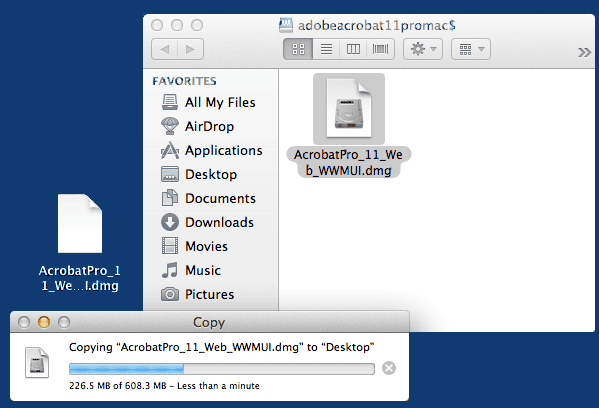Select All My Files label in sidebar
599x408 pixels.
point(220,102)
